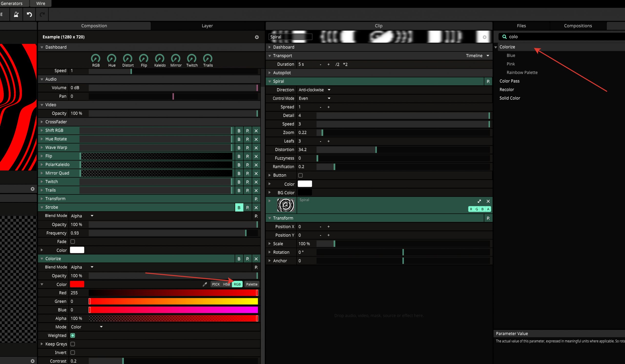This screenshot has height=364, width=625.
Task: Open the Wire menu tab
Action: [x=41, y=3]
